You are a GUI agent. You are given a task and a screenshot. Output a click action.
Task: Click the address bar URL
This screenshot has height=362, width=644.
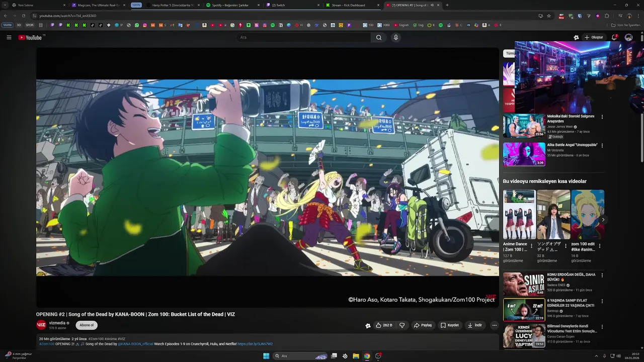click(x=68, y=16)
